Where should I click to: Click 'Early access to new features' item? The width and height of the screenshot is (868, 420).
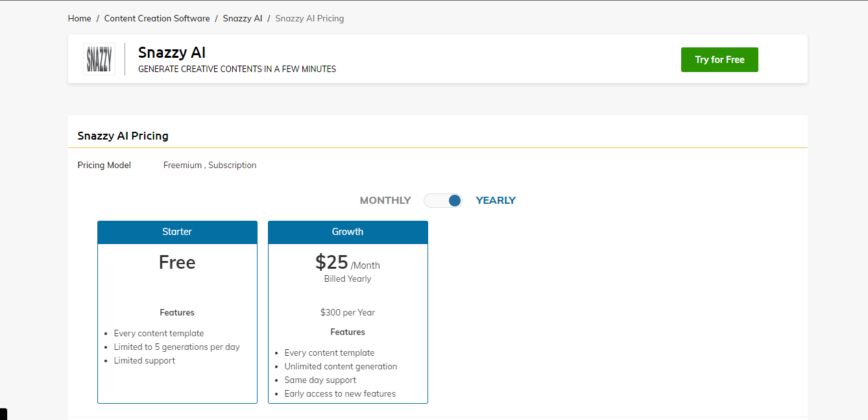[x=340, y=394]
